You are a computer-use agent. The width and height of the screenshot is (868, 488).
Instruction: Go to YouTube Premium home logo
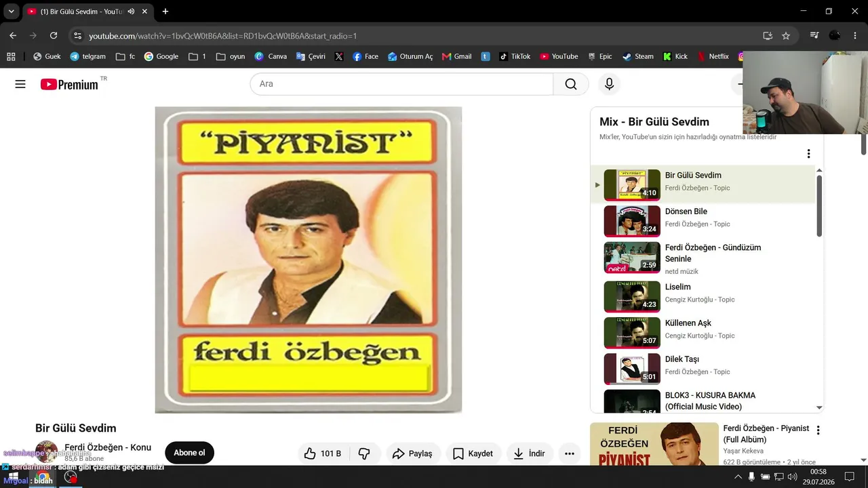(x=69, y=84)
